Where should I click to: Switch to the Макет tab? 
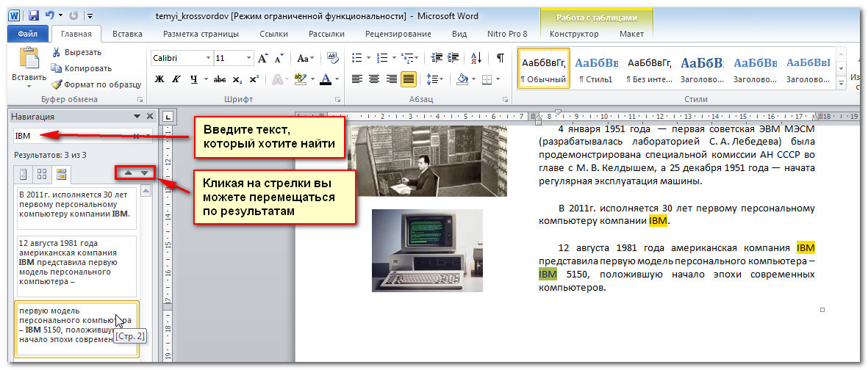click(631, 34)
